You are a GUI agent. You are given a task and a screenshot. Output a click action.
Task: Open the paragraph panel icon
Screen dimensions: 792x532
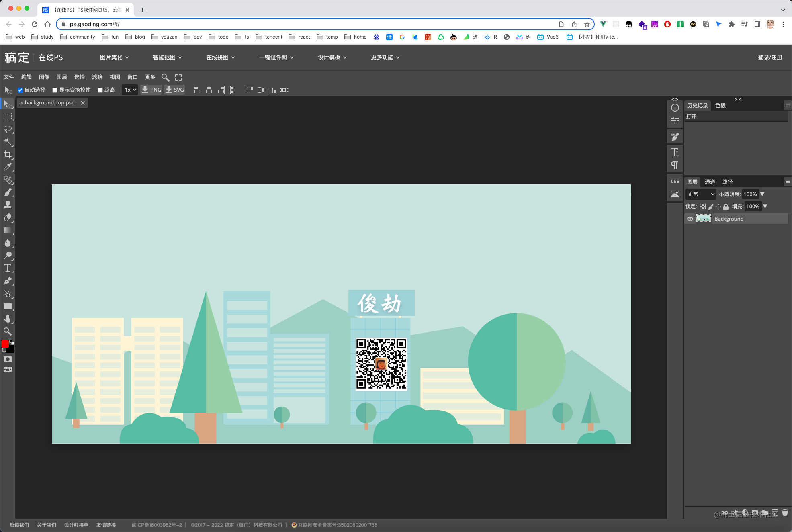coord(675,165)
